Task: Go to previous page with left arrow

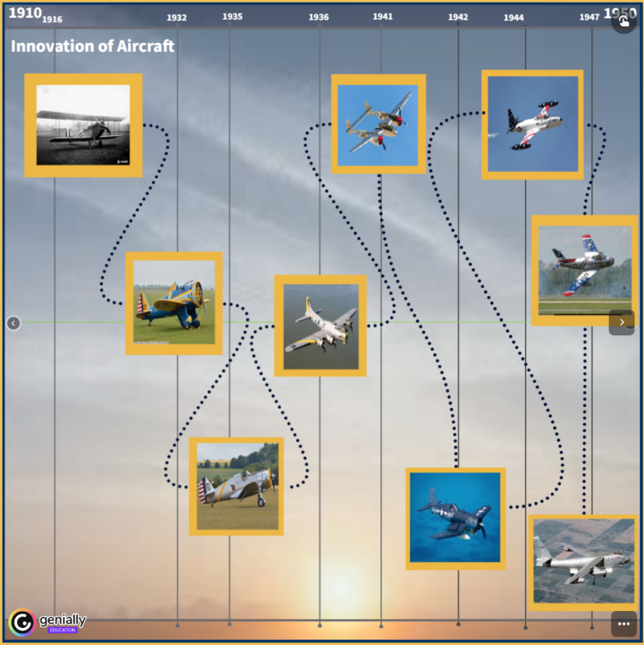Action: click(14, 323)
